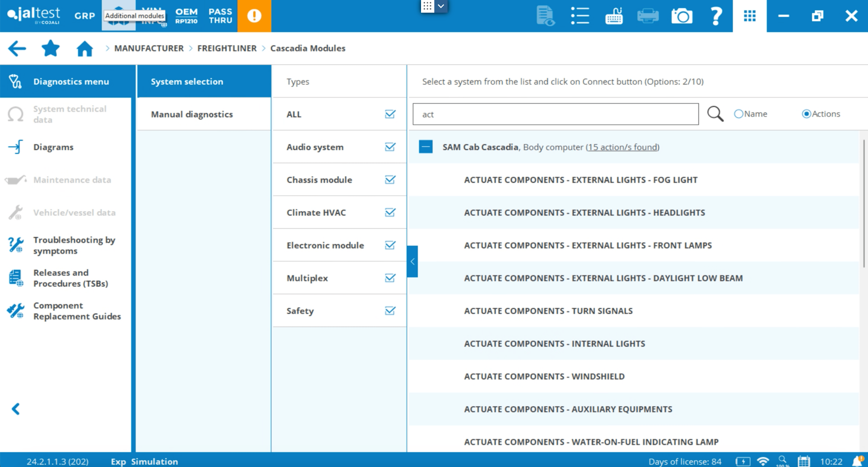
Task: Uncheck the Audio system type checkbox
Action: click(x=390, y=147)
